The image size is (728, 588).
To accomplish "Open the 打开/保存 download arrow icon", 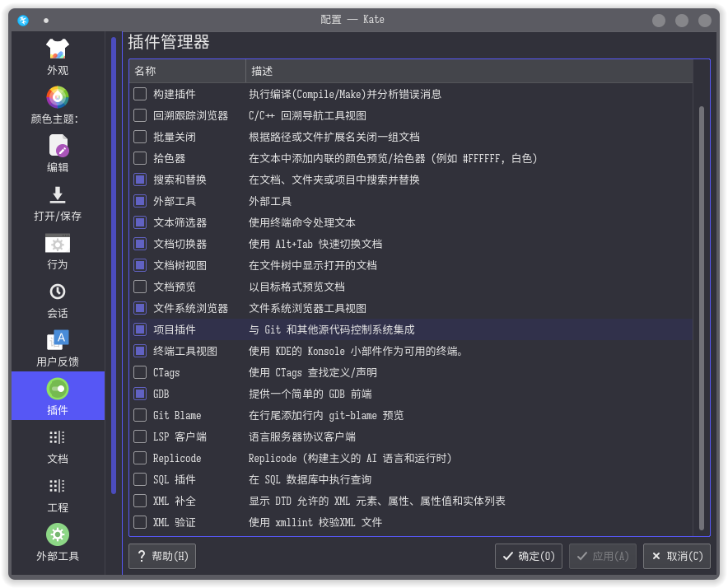I will (58, 194).
